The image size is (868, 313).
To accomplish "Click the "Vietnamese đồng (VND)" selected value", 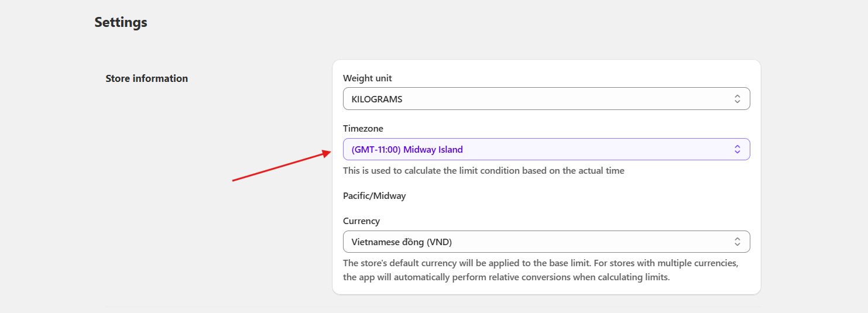I will coord(402,242).
